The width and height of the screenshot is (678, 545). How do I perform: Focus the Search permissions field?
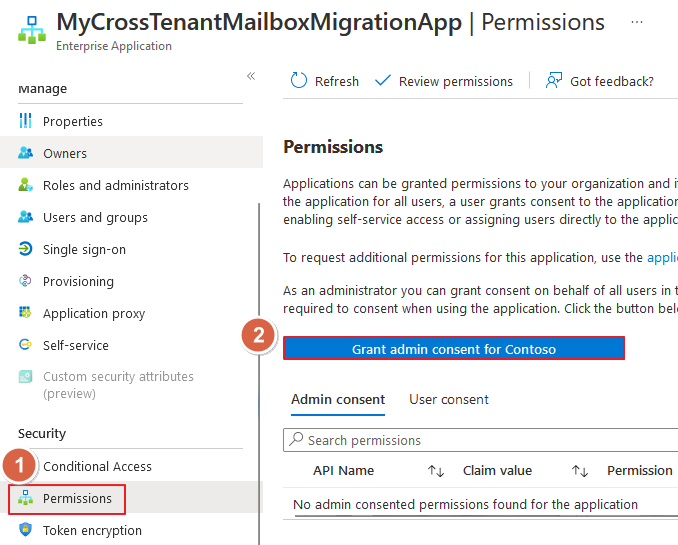pyautogui.click(x=480, y=440)
